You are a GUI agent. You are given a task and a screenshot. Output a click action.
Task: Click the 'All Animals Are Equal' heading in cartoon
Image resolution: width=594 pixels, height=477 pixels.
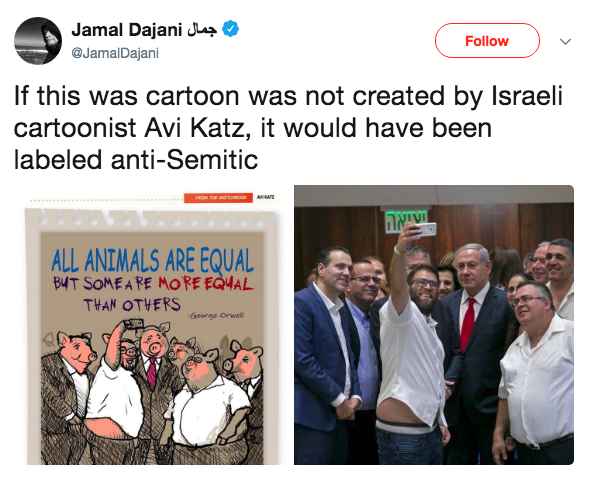click(x=152, y=261)
